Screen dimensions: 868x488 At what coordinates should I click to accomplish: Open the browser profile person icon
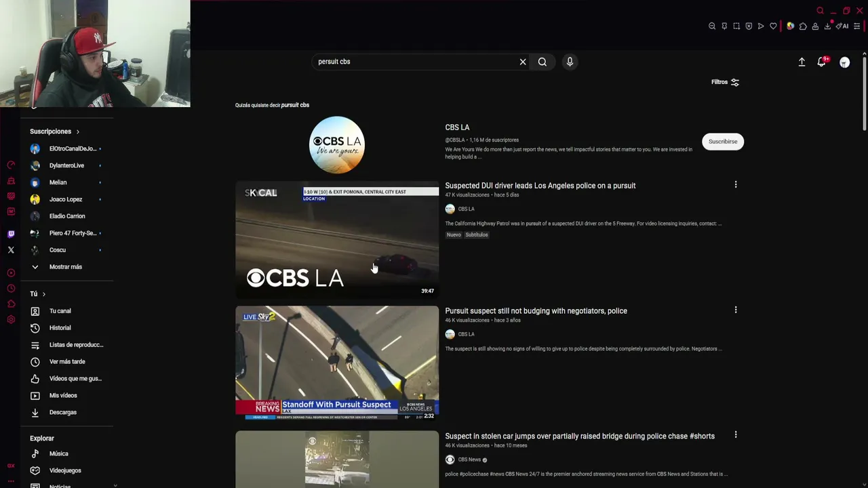click(x=815, y=26)
